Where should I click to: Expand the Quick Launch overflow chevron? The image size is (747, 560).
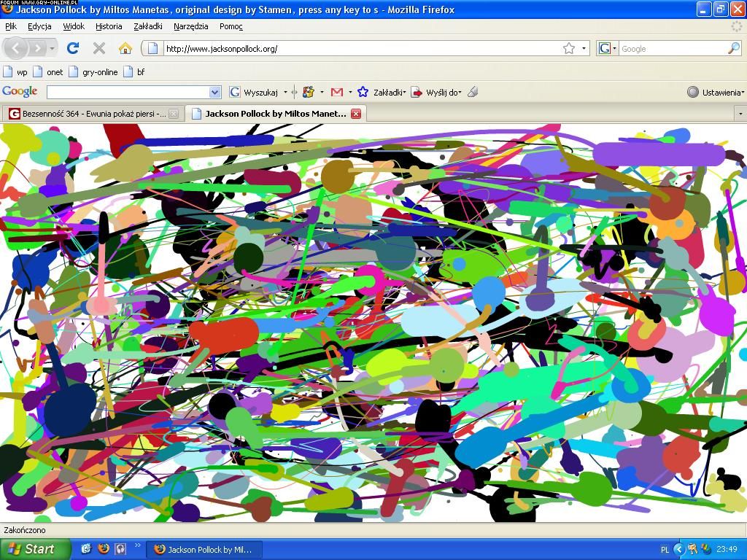coord(138,545)
